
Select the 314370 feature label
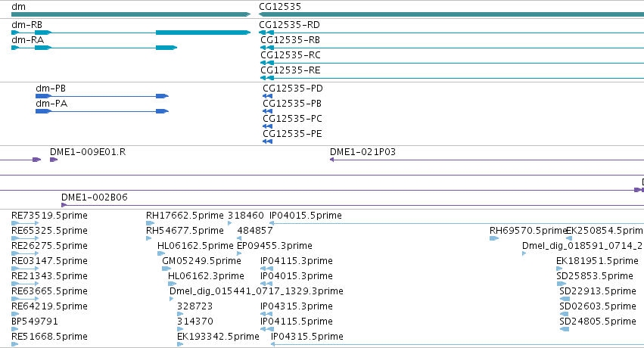[x=194, y=322]
